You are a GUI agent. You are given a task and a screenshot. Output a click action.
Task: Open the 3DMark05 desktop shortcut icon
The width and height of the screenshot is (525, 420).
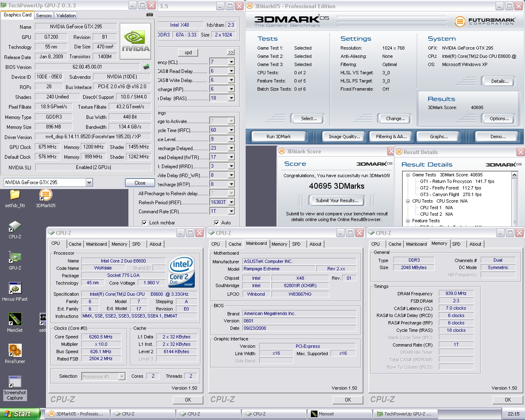click(x=46, y=194)
